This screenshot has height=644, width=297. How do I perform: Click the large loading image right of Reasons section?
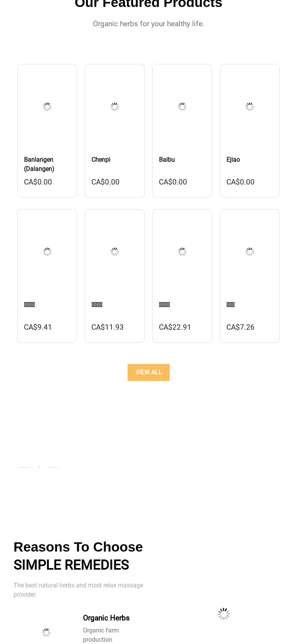pyautogui.click(x=224, y=614)
